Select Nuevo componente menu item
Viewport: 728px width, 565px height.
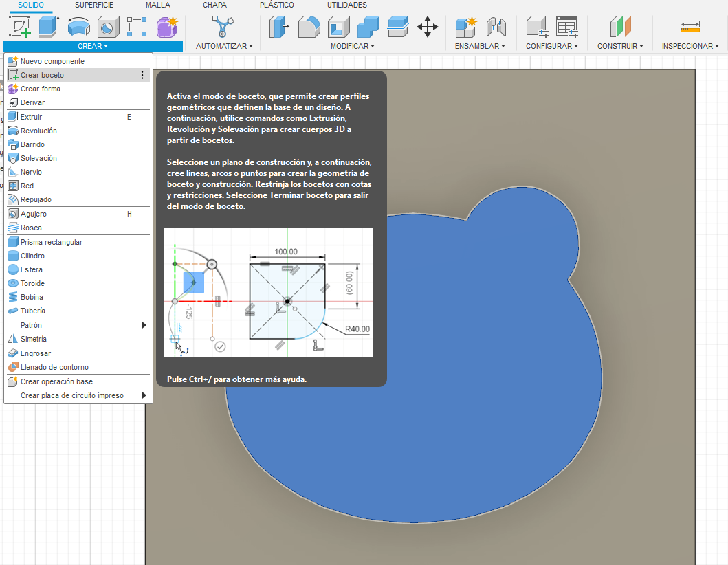(78, 61)
